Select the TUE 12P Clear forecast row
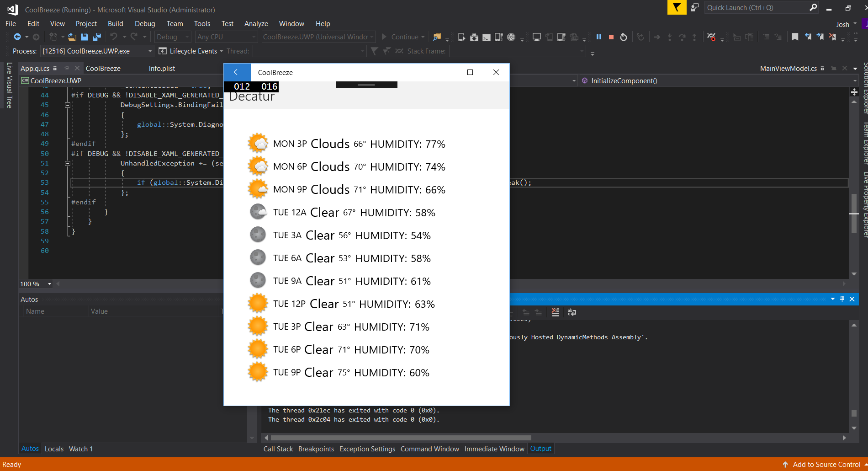 pyautogui.click(x=341, y=304)
